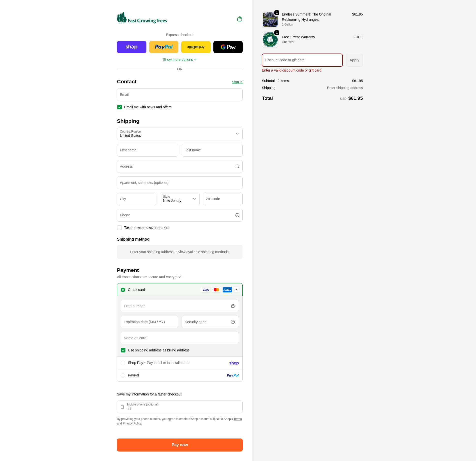Click the security code help icon
This screenshot has height=461, width=476.
[x=233, y=322]
